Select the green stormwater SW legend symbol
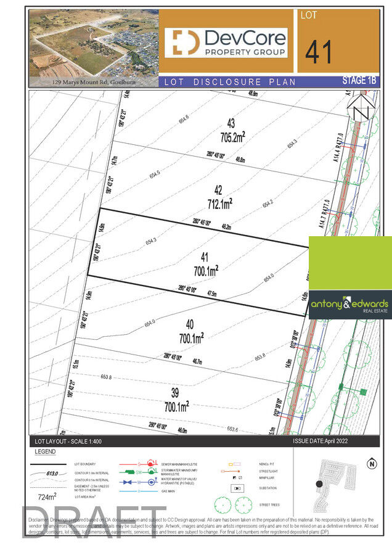Viewport: 392px width, 555px height. coord(138,472)
